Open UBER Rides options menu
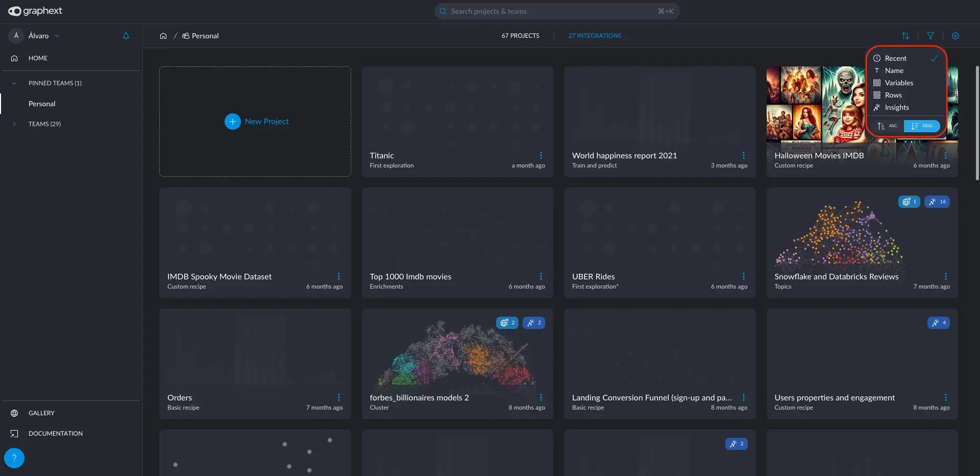Image resolution: width=980 pixels, height=476 pixels. coord(743,276)
